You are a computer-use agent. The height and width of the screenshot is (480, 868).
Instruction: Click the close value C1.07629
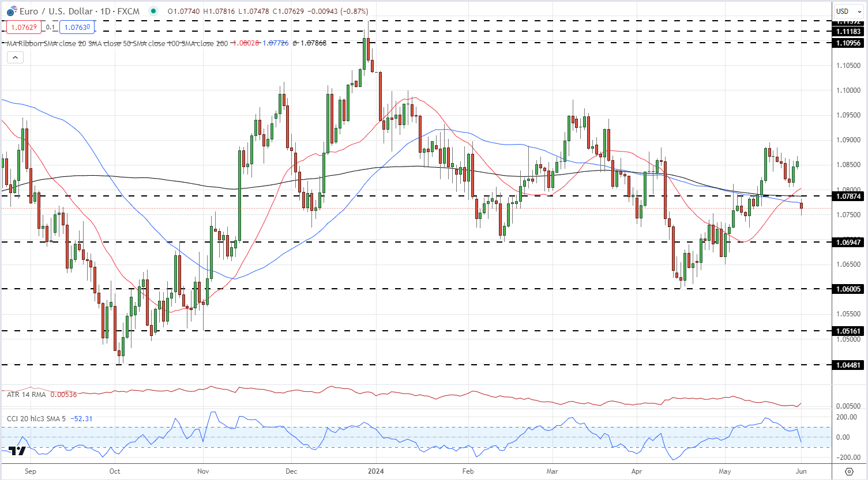point(288,12)
